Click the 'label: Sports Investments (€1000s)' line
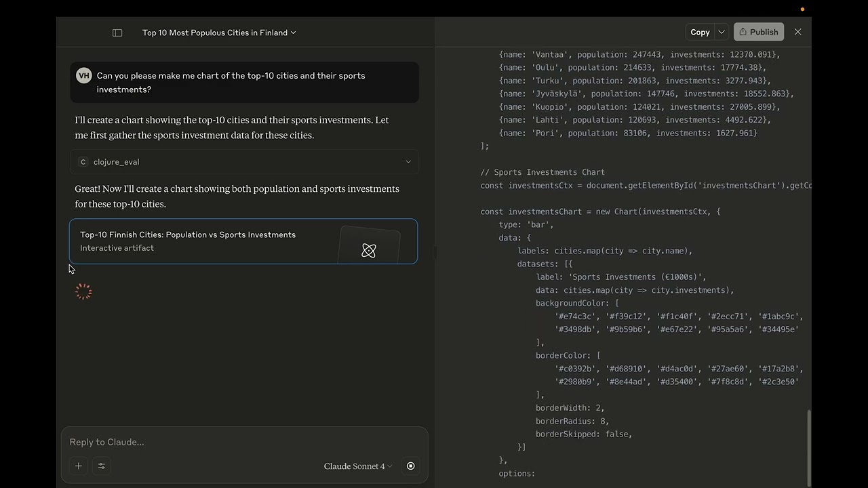The image size is (868, 488). [x=621, y=277]
